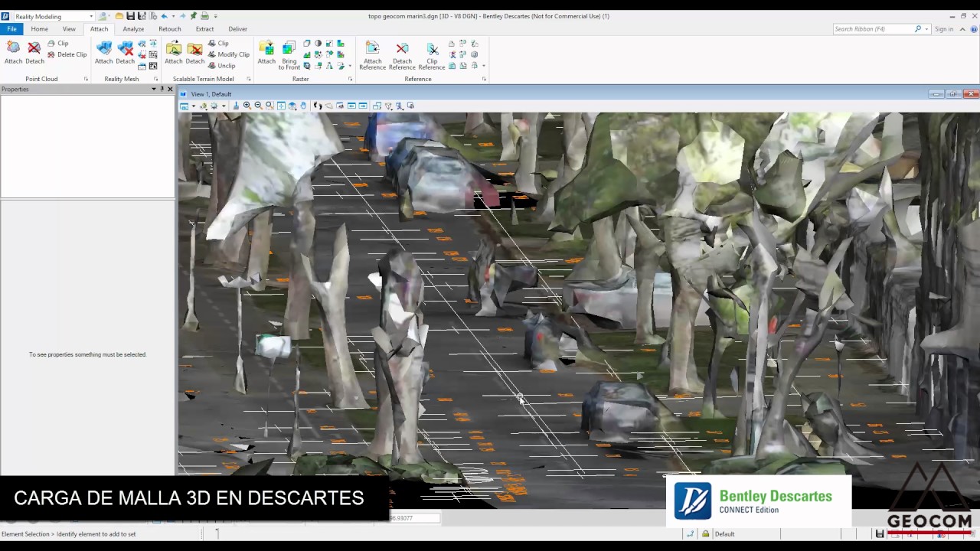
Task: Switch to the Retouch tab
Action: click(x=169, y=29)
